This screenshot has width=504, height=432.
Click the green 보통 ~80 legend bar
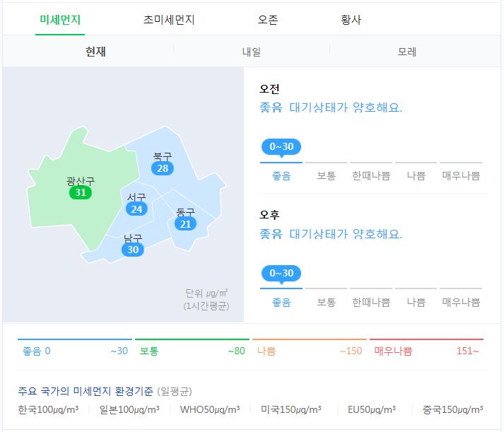(192, 347)
